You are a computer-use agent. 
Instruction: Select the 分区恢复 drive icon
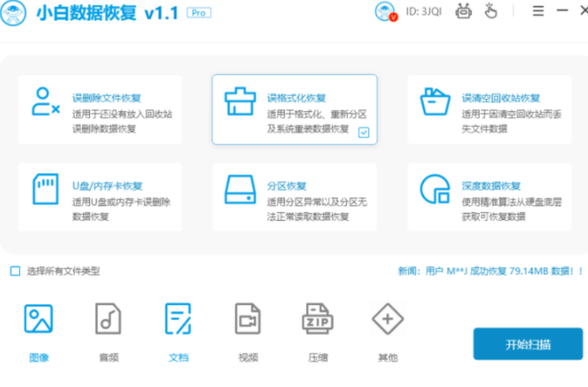240,189
